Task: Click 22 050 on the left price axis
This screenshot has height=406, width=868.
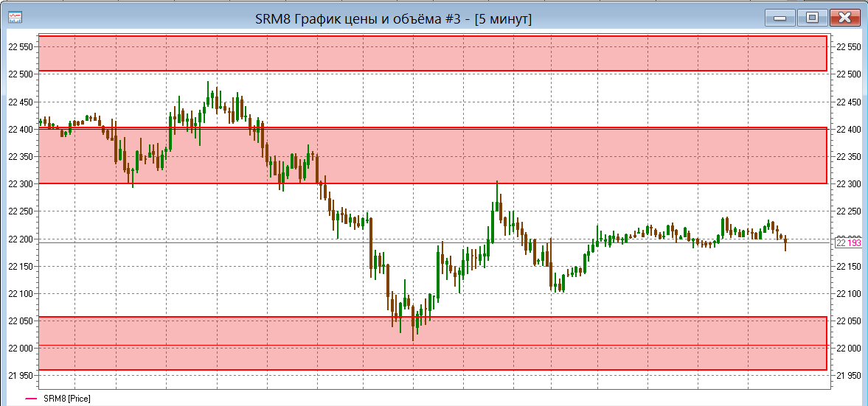Action: [21, 321]
